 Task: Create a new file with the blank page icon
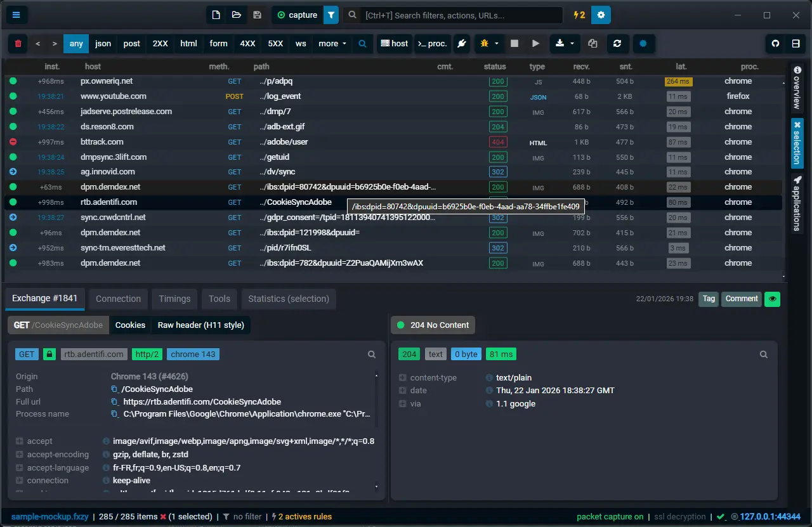[216, 15]
